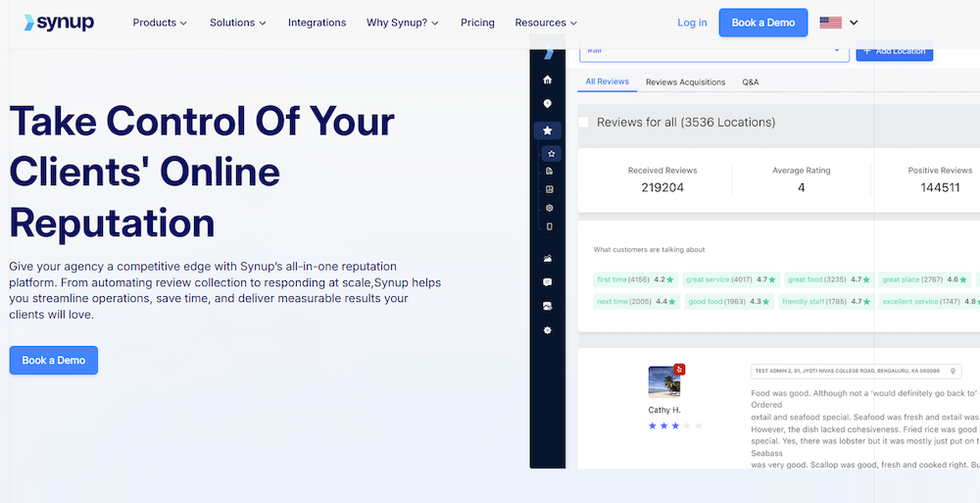Click the red Yelp badge on Cathy's avatar
Viewport: 980px width, 503px height.
[679, 370]
